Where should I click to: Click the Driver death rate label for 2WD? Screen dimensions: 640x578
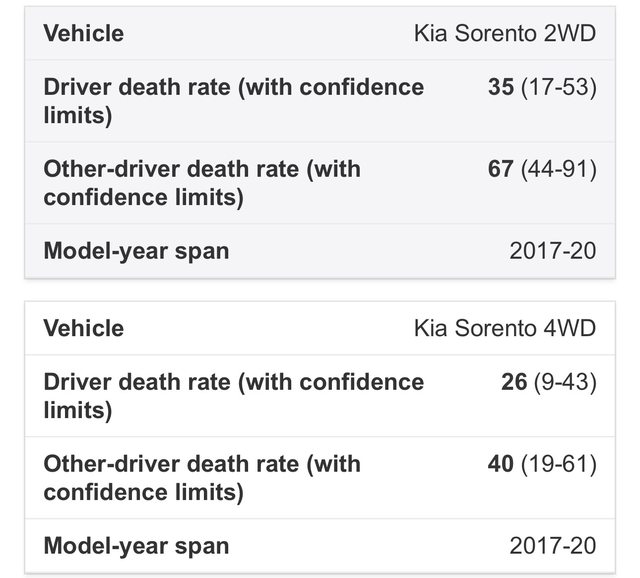pos(233,100)
